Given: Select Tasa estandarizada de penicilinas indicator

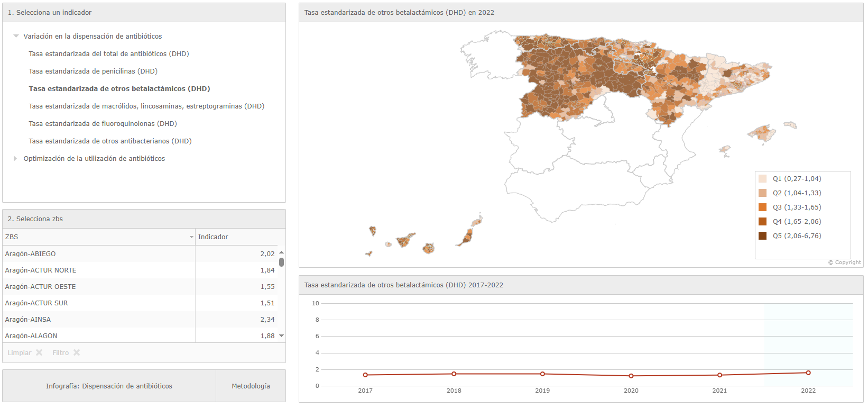Looking at the screenshot, I should (x=93, y=71).
